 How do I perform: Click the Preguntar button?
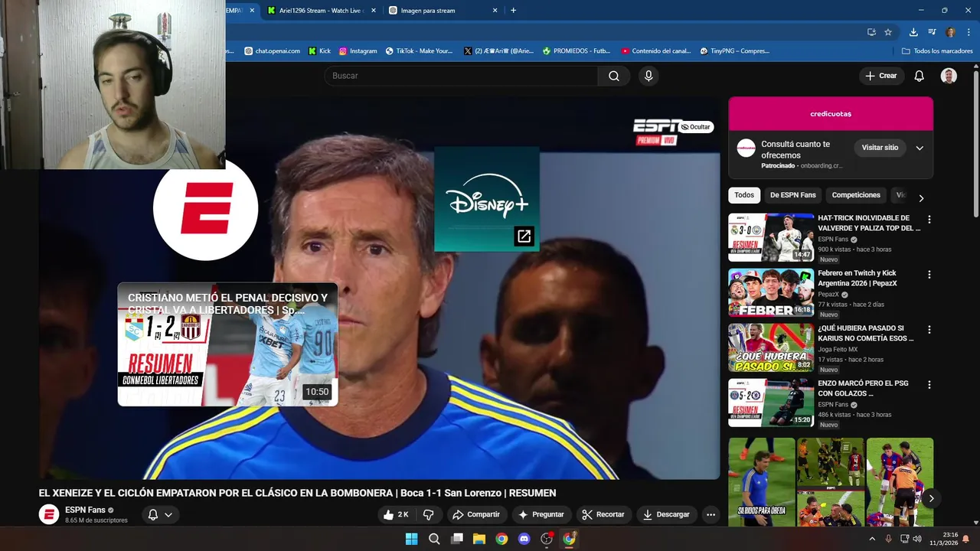coord(541,514)
